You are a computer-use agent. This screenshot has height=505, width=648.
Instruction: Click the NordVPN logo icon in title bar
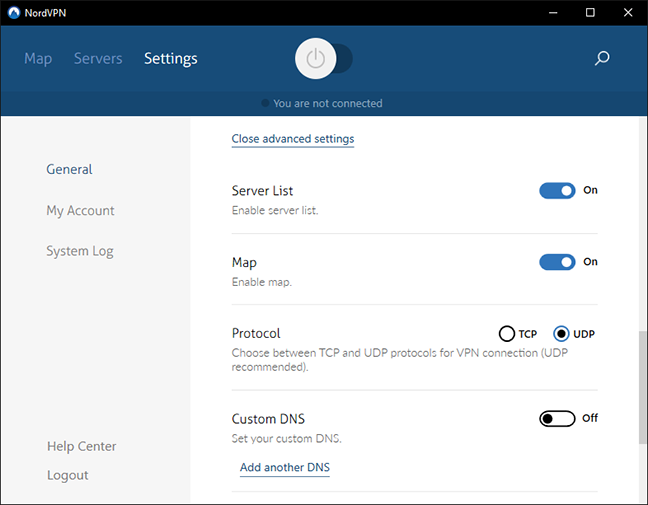(x=14, y=13)
